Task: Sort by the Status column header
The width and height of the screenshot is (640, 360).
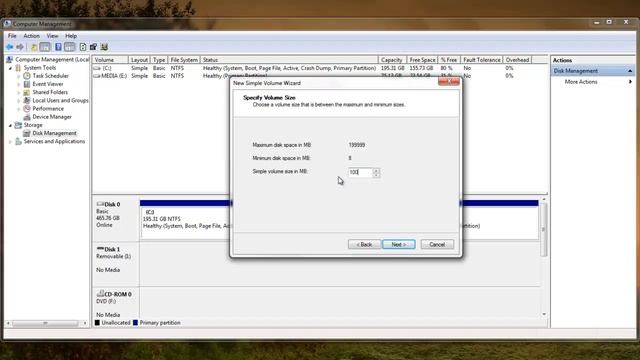Action: click(289, 60)
